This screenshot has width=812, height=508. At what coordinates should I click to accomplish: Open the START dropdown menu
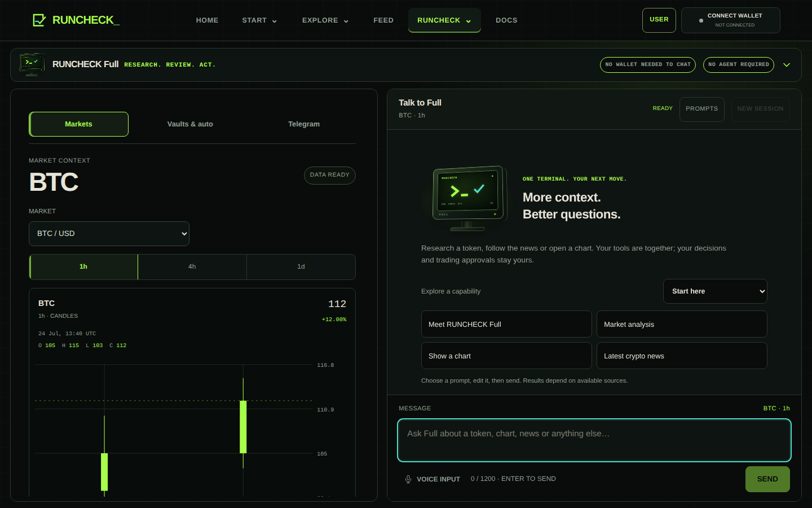pyautogui.click(x=259, y=20)
